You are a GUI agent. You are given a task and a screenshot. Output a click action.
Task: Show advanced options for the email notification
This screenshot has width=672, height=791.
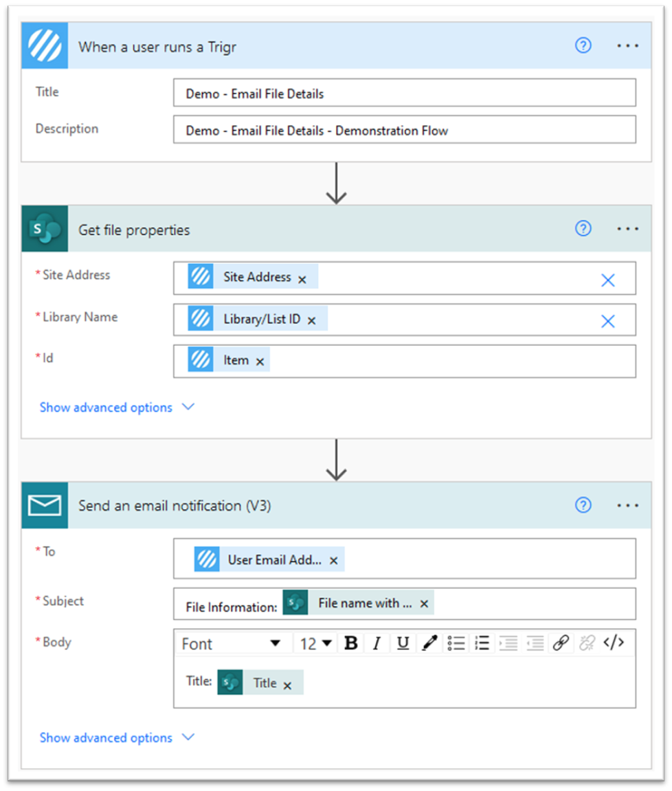coord(117,737)
